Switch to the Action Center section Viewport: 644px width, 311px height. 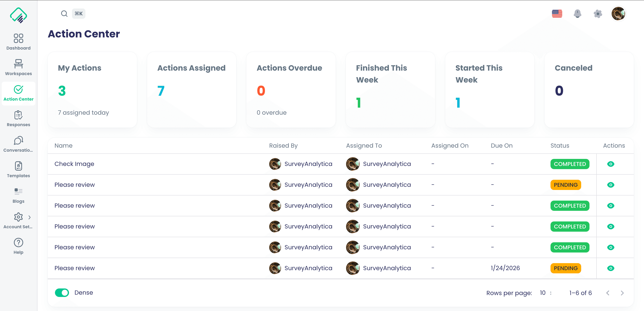click(x=18, y=93)
